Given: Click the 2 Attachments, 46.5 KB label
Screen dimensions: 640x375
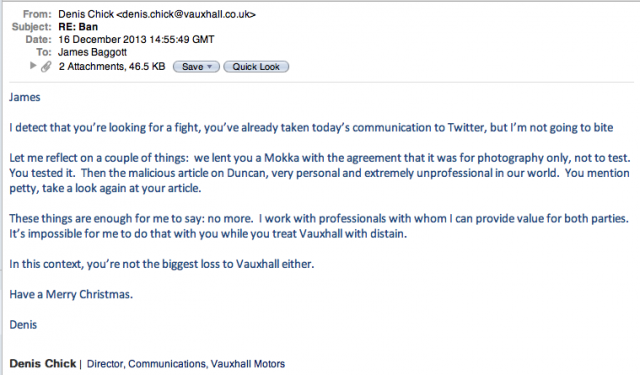Looking at the screenshot, I should point(112,67).
